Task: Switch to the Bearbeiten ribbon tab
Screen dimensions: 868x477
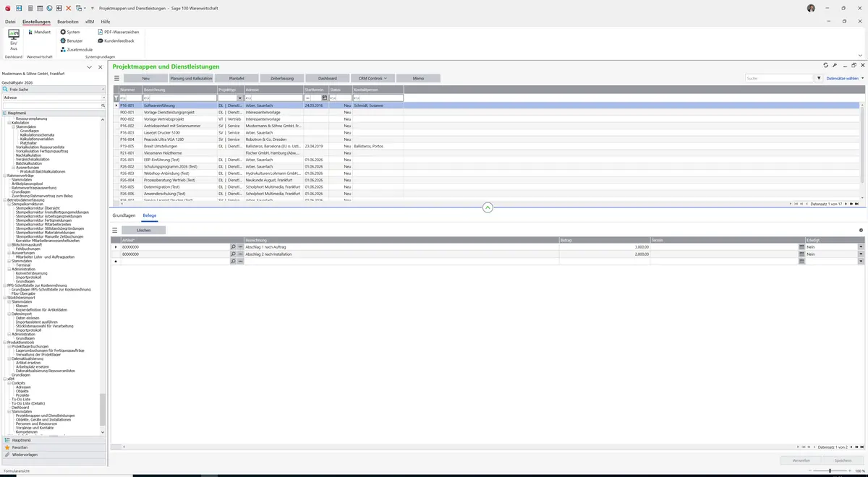Action: point(68,22)
